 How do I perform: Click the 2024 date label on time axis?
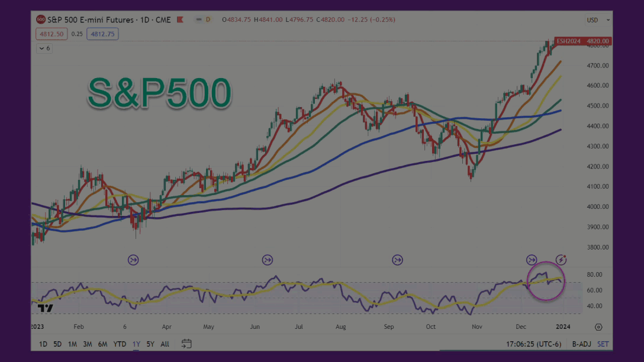pyautogui.click(x=563, y=327)
